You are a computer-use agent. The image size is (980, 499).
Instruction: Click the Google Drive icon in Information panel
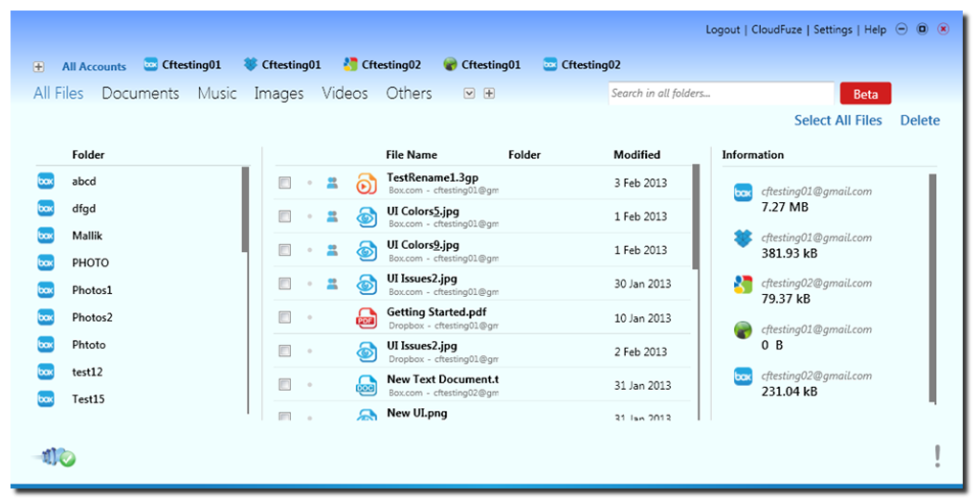tap(743, 284)
